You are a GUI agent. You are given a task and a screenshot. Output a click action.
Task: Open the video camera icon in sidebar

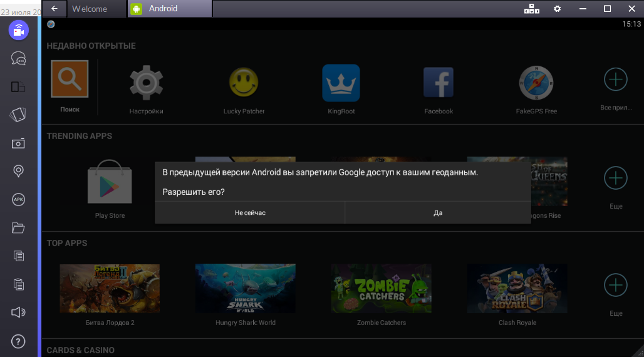[19, 30]
